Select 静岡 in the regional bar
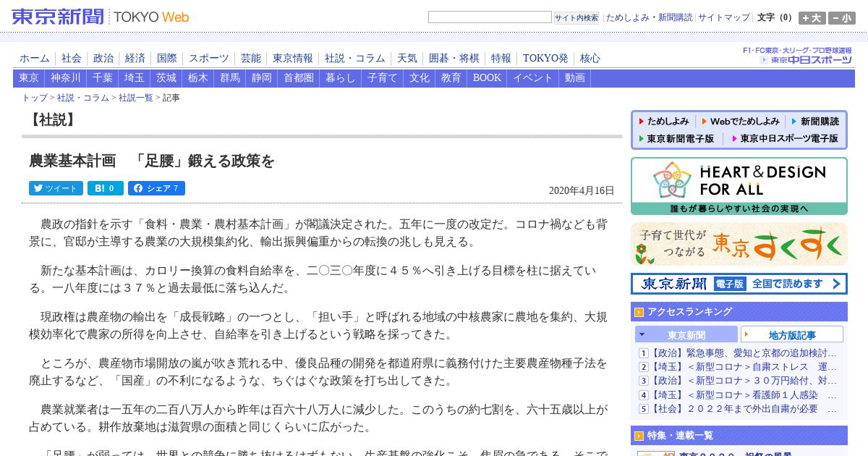Screen dimensions: 868x456 click(x=262, y=78)
